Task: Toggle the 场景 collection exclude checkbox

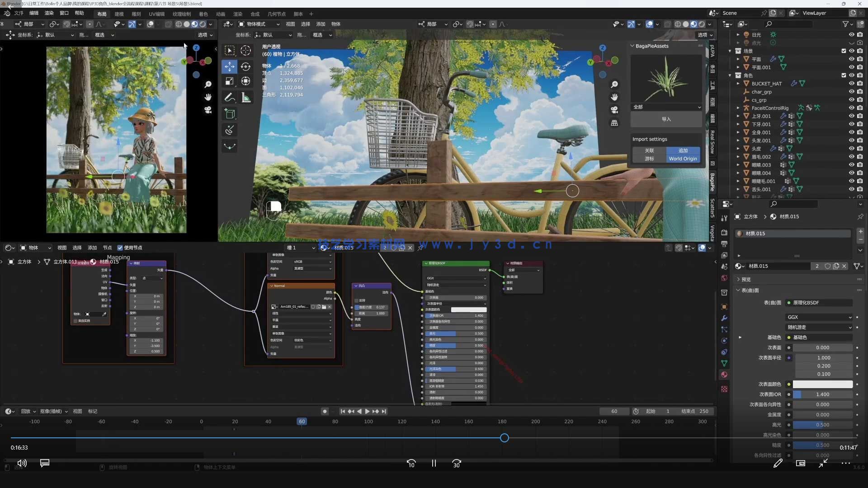Action: (x=843, y=51)
